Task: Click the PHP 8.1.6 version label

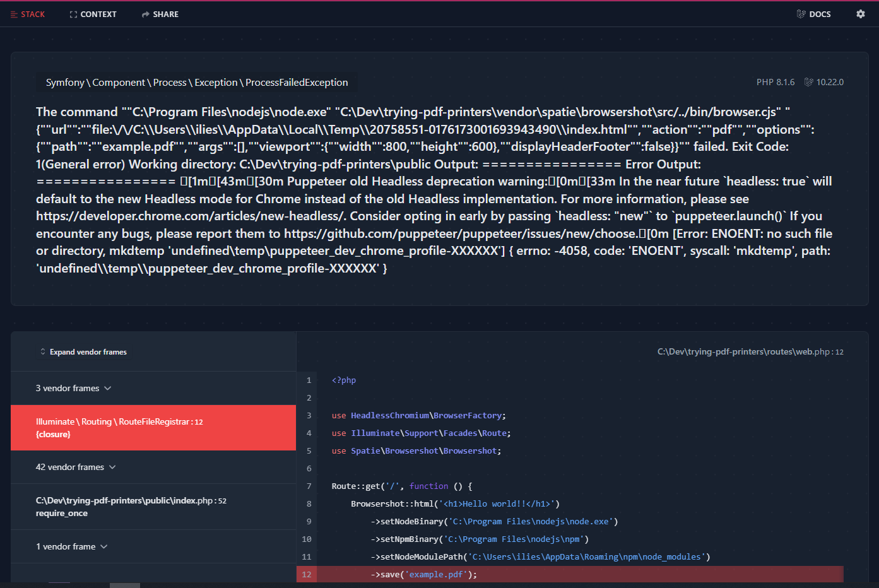Action: (x=776, y=81)
